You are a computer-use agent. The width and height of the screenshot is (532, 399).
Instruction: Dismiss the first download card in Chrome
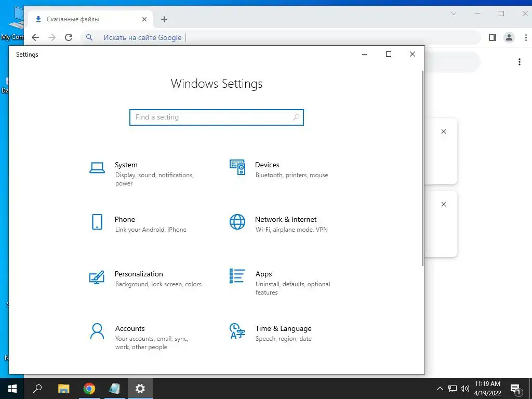444,131
